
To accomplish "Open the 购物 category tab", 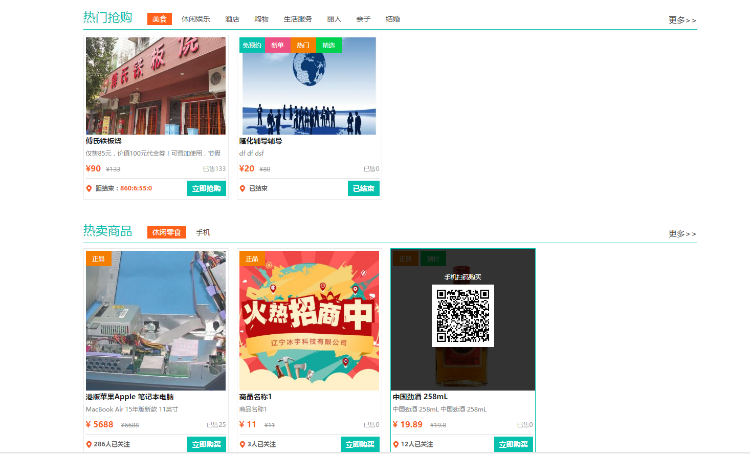I will coord(261,19).
